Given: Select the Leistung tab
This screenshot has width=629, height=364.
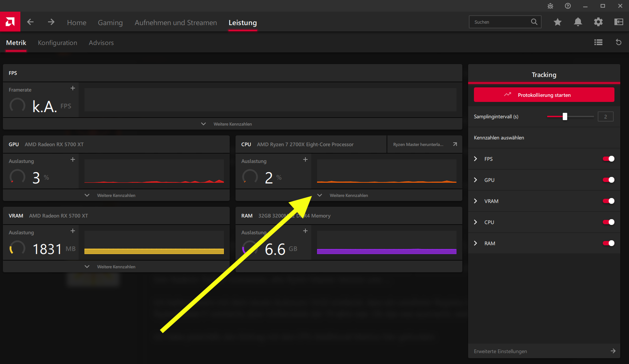Looking at the screenshot, I should point(243,23).
